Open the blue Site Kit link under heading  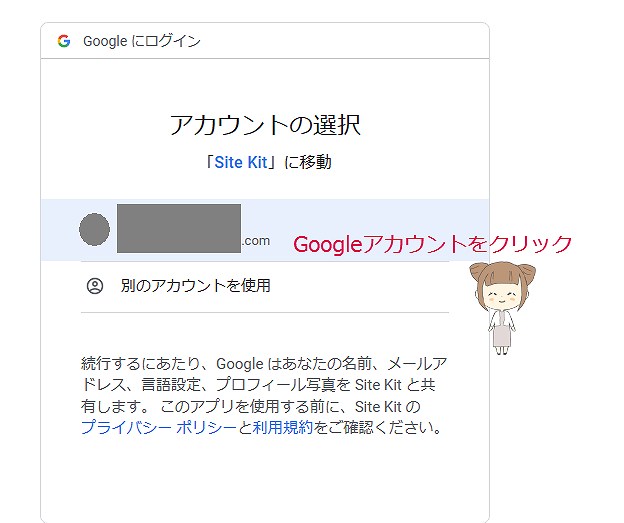click(241, 162)
